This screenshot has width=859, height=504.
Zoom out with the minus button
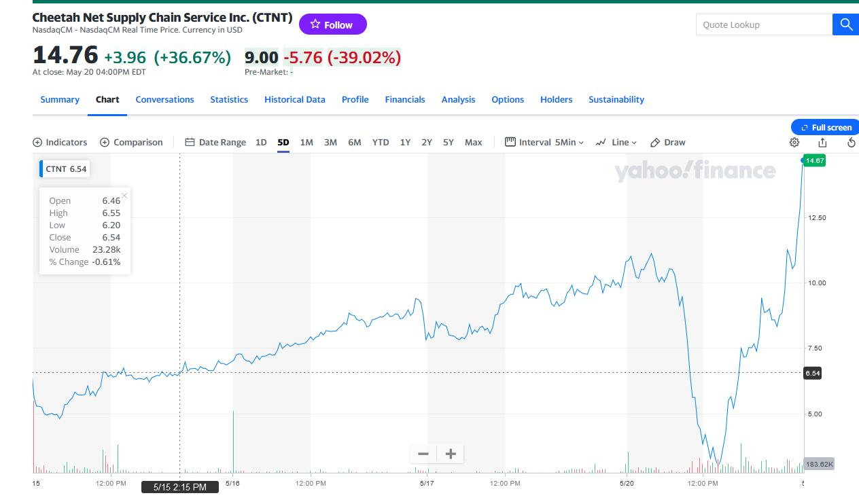coord(423,454)
